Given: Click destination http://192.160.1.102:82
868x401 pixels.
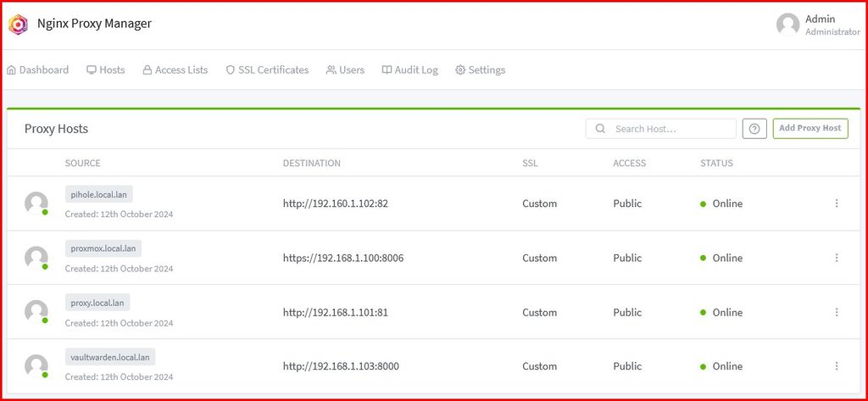Looking at the screenshot, I should [x=336, y=203].
